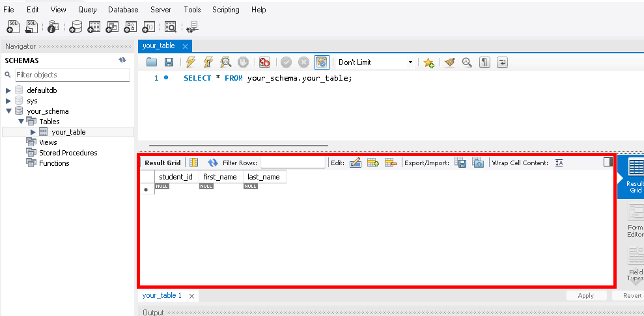This screenshot has width=644, height=316.
Task: Rollback transaction X icon
Action: [303, 62]
